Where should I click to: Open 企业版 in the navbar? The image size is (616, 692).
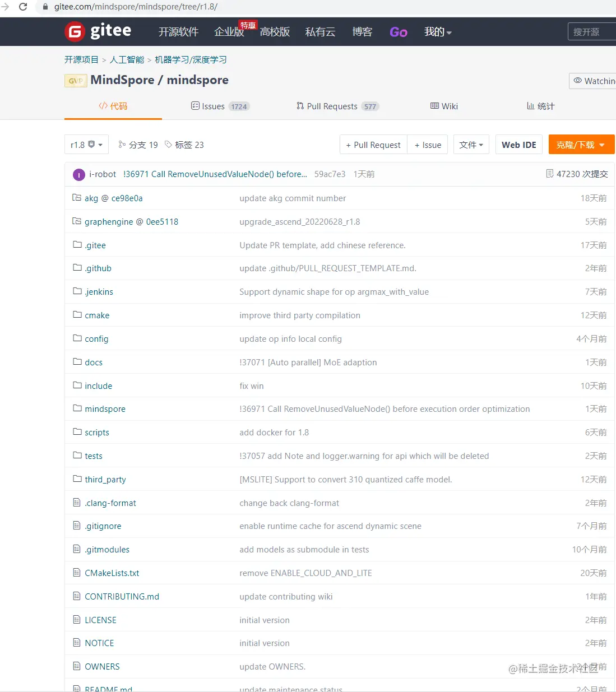(229, 32)
